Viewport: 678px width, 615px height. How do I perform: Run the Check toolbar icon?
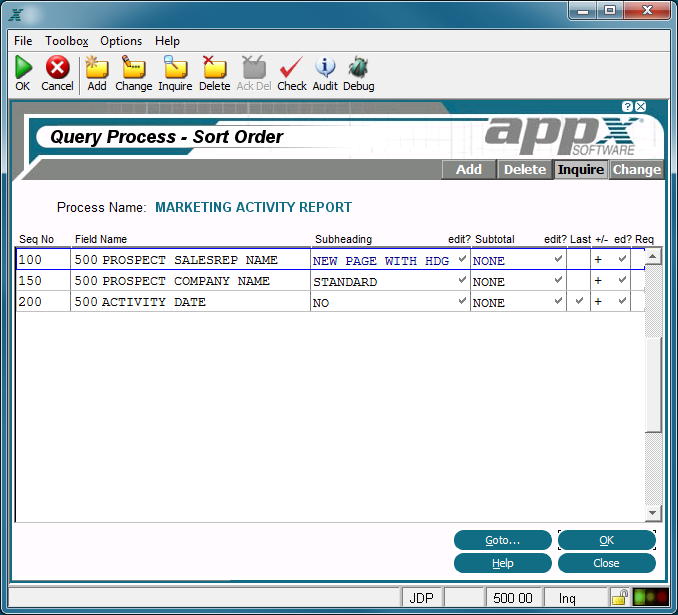(x=292, y=67)
